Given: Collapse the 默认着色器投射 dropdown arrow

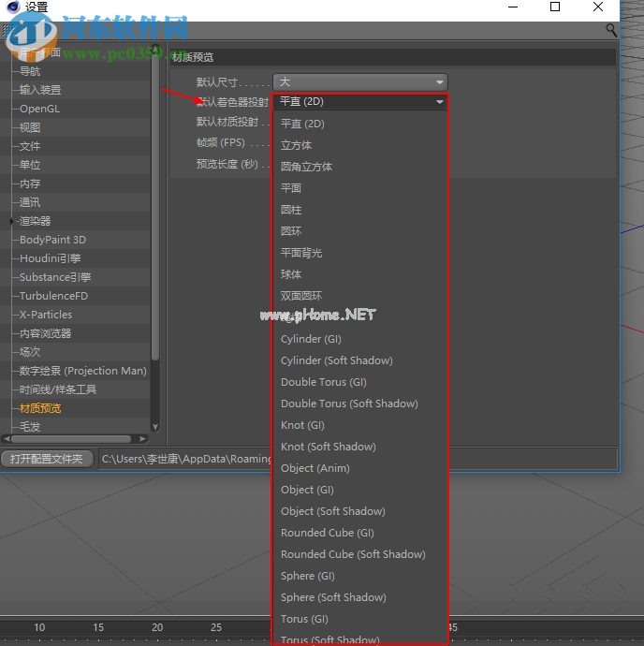Looking at the screenshot, I should tap(439, 102).
